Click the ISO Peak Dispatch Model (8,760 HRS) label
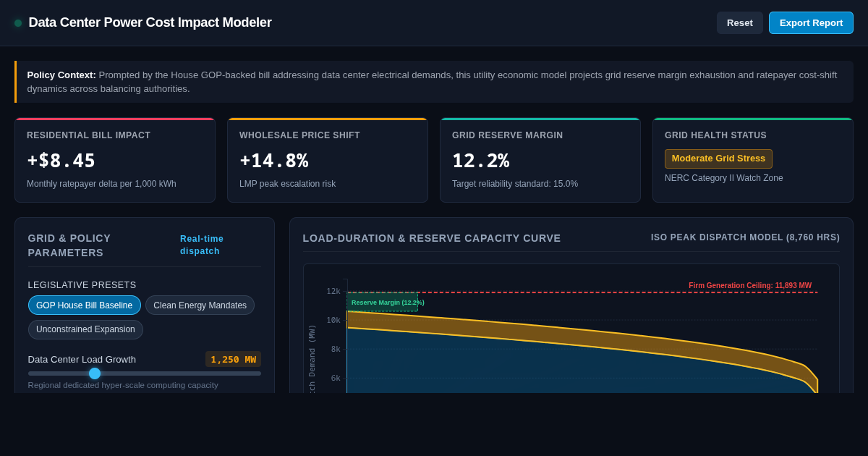The image size is (868, 456). point(745,237)
